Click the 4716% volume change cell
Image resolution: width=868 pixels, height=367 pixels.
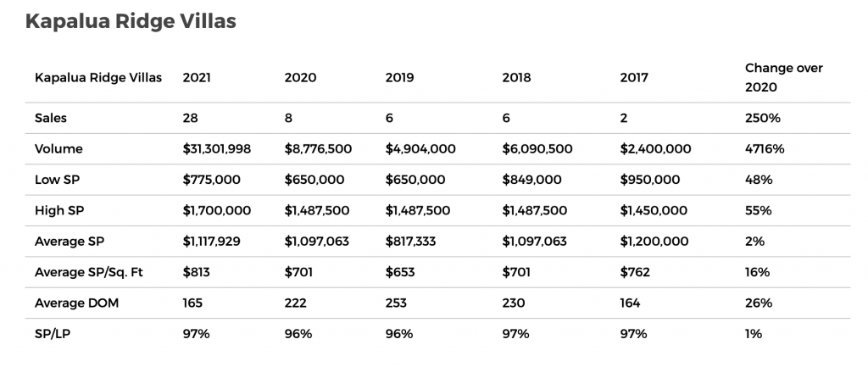click(765, 148)
